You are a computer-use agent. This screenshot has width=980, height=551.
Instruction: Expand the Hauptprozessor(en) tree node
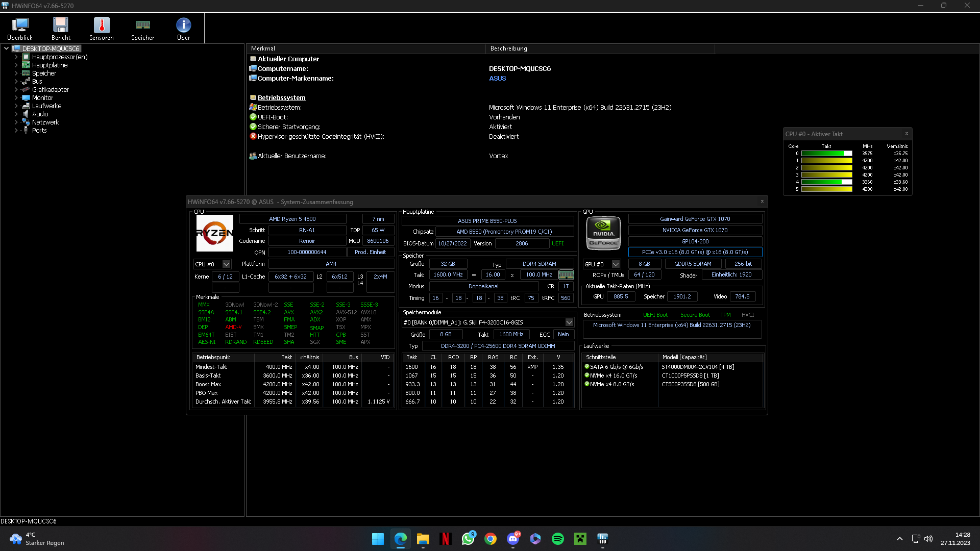tap(16, 57)
